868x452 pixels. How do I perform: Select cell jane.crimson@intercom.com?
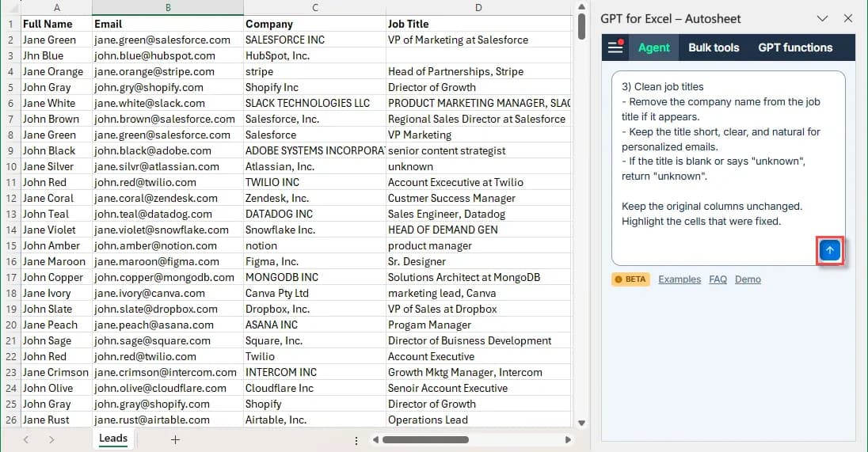[168, 372]
